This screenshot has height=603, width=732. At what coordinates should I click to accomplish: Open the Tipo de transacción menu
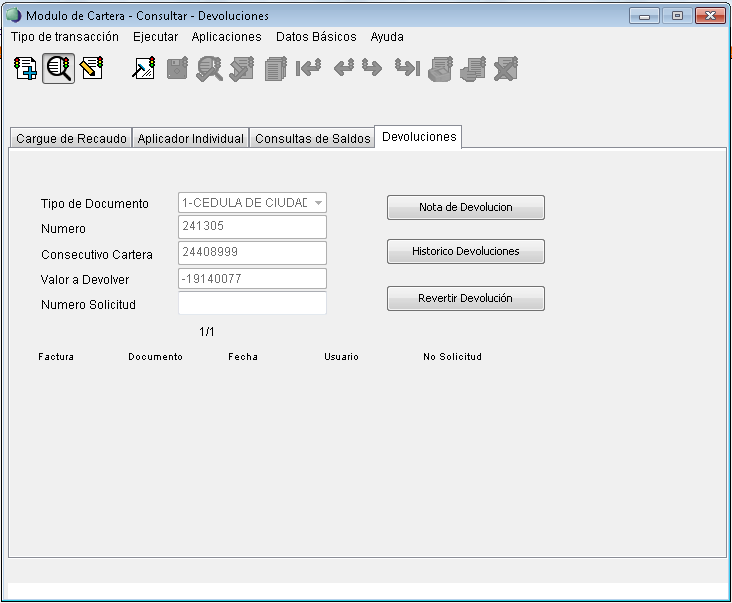click(65, 37)
